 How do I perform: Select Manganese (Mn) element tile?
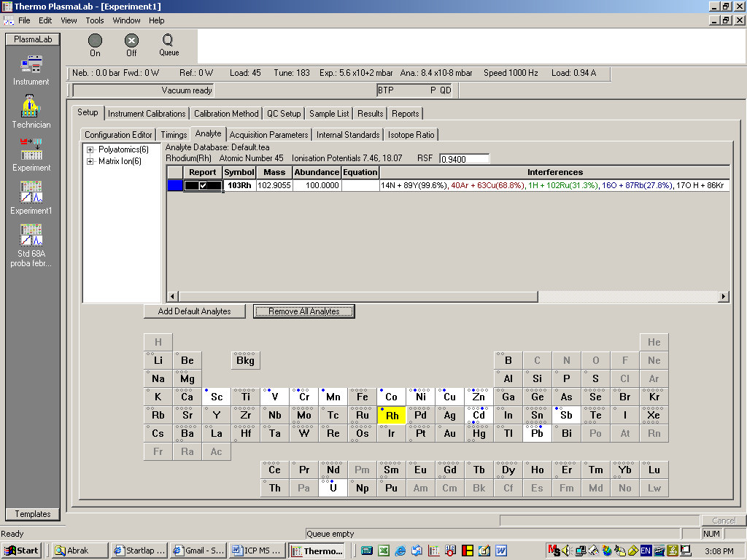[333, 397]
